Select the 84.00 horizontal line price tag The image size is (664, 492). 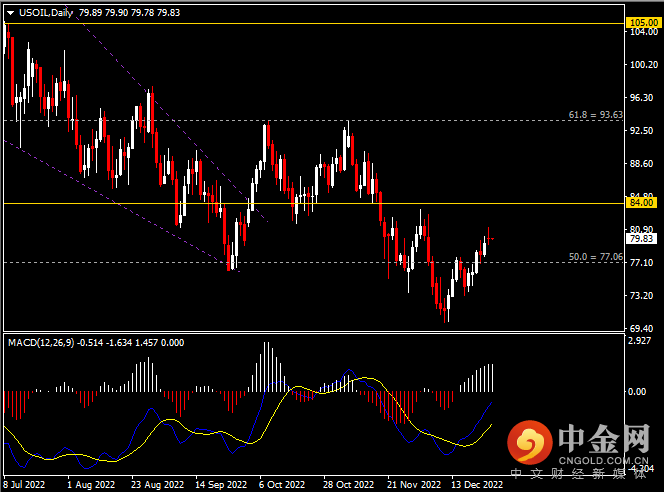(640, 203)
